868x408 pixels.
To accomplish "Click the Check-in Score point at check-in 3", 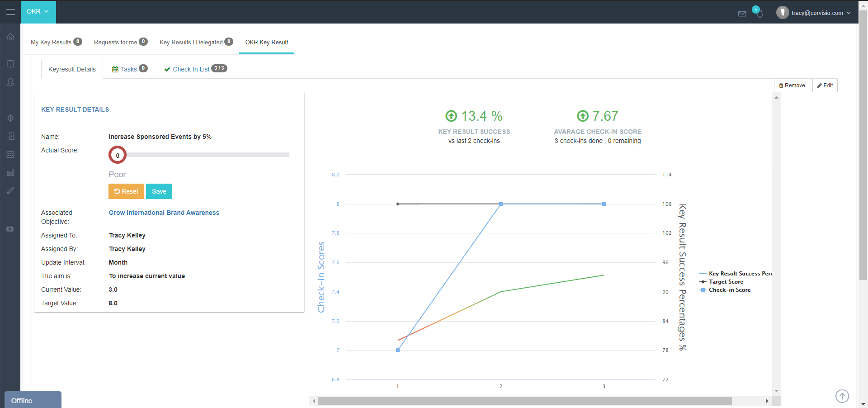I will pyautogui.click(x=604, y=204).
